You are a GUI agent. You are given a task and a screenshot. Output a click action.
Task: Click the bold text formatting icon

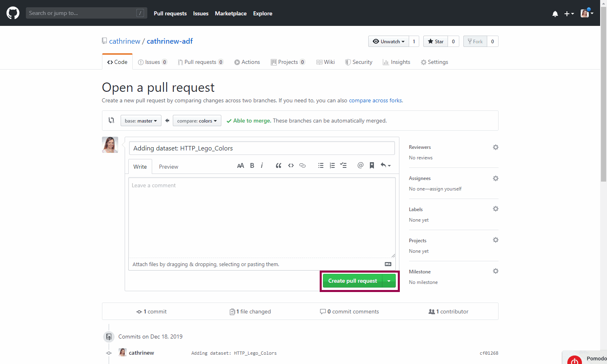252,165
